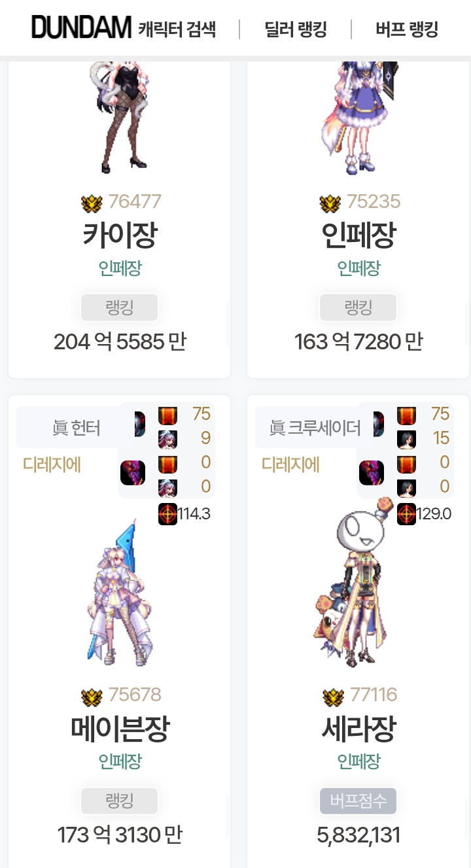Click 랭킹 button under 카이장
This screenshot has height=868, width=471.
(x=120, y=307)
